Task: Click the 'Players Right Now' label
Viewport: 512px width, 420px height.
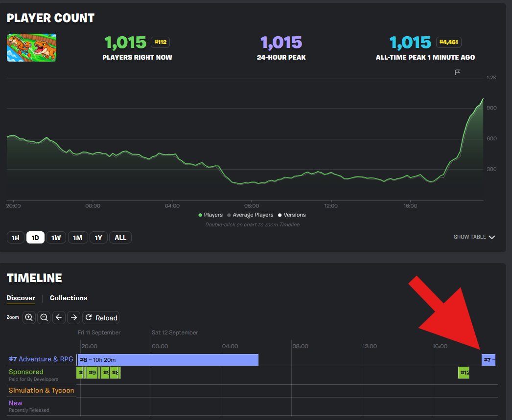Action: [137, 57]
